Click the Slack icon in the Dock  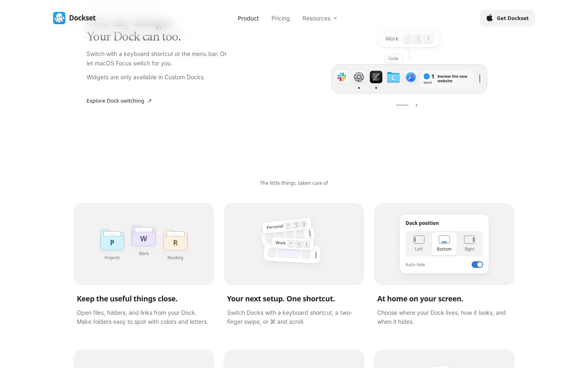pos(342,77)
